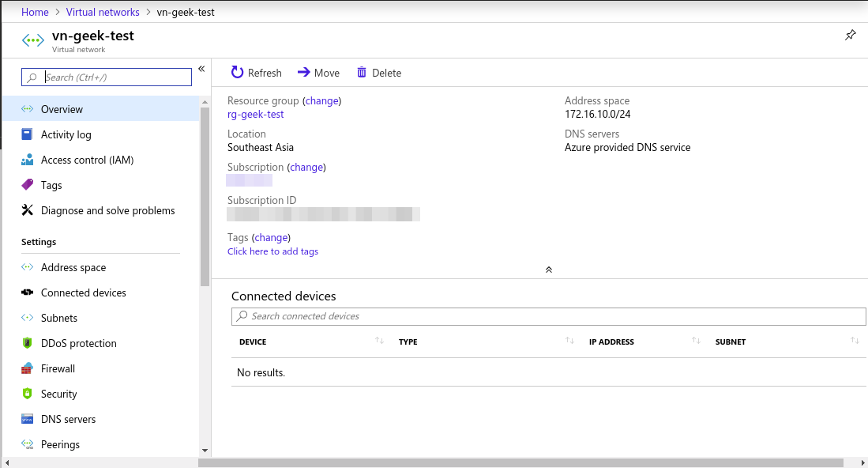Click the Tags purple tag icon
Screen dimensions: 868x468
[27, 185]
